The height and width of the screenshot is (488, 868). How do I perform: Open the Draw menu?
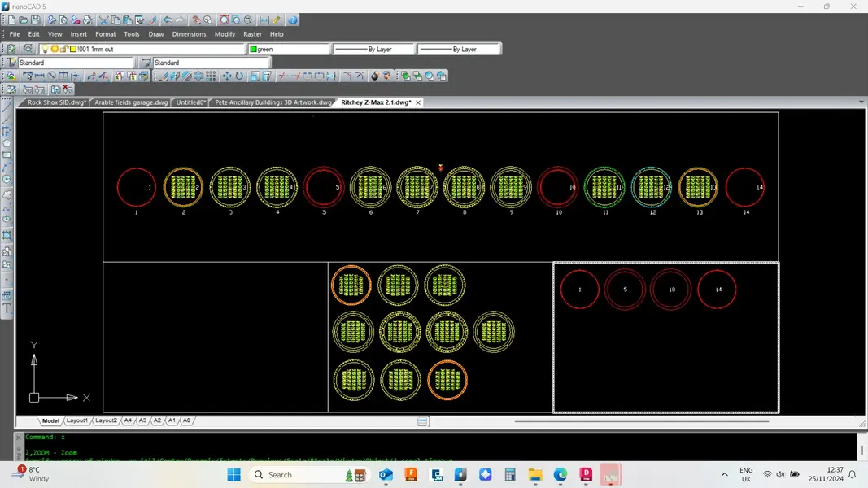pos(156,33)
